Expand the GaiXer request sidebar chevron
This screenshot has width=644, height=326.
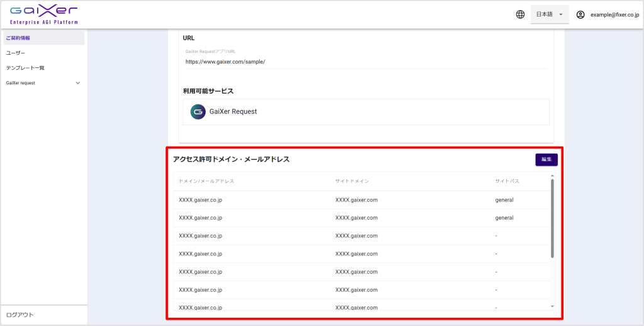click(x=78, y=82)
